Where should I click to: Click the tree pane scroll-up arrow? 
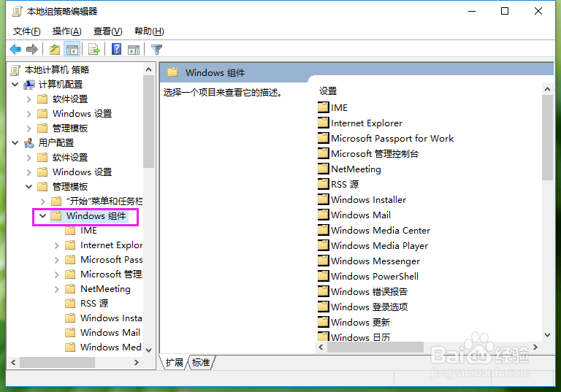pyautogui.click(x=149, y=70)
